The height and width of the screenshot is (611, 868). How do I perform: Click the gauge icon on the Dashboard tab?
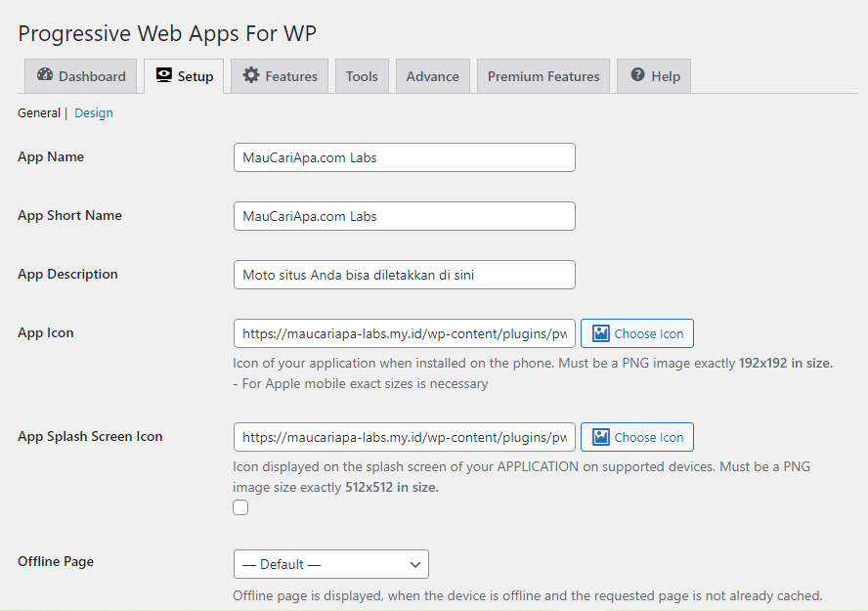(x=45, y=75)
